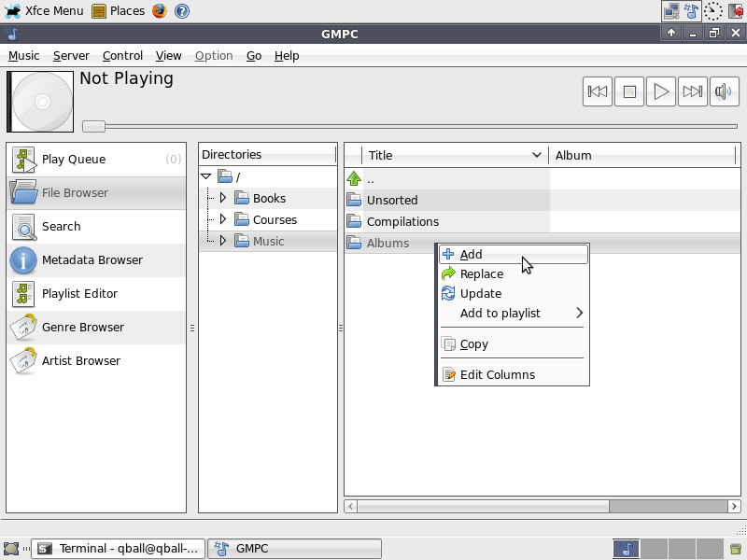Choose Copy from the context menu
Viewport: 747px width, 560px height.
click(x=513, y=343)
